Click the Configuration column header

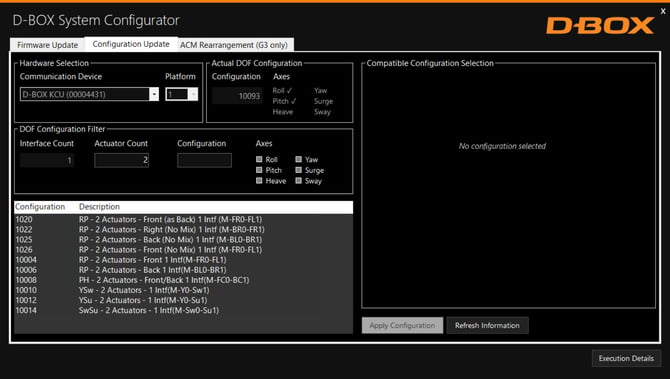40,207
